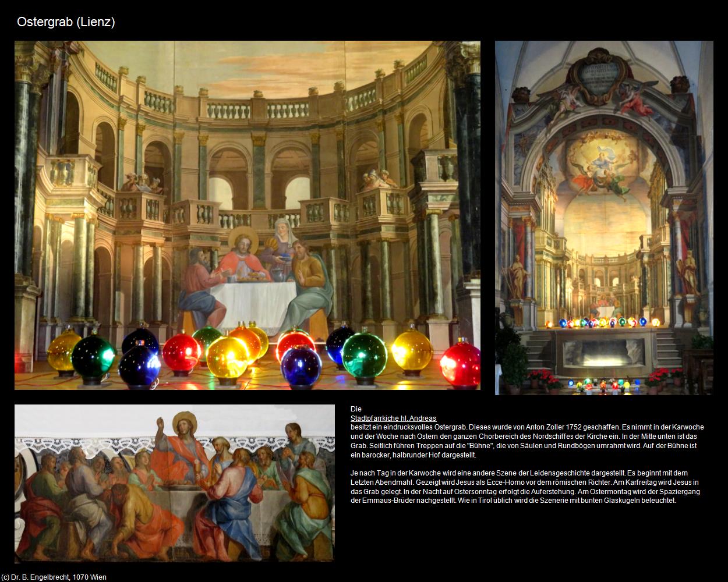
Task: Open the Stadtpfarrkiche hl. Andreas link
Action: (393, 418)
